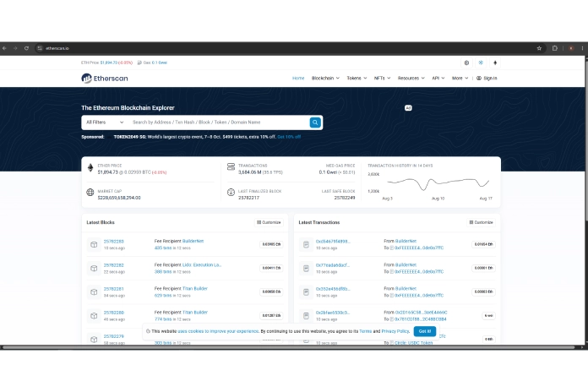588x392 pixels.
Task: Open recipient address 0x781C0f88...2C488C8B4
Action: (420, 319)
